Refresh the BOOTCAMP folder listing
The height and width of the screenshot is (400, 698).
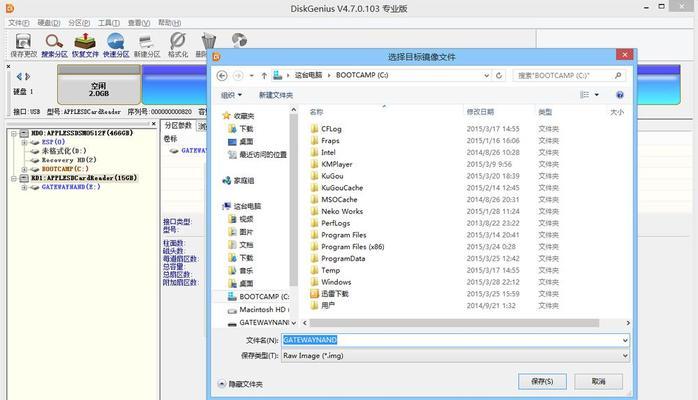pos(499,76)
